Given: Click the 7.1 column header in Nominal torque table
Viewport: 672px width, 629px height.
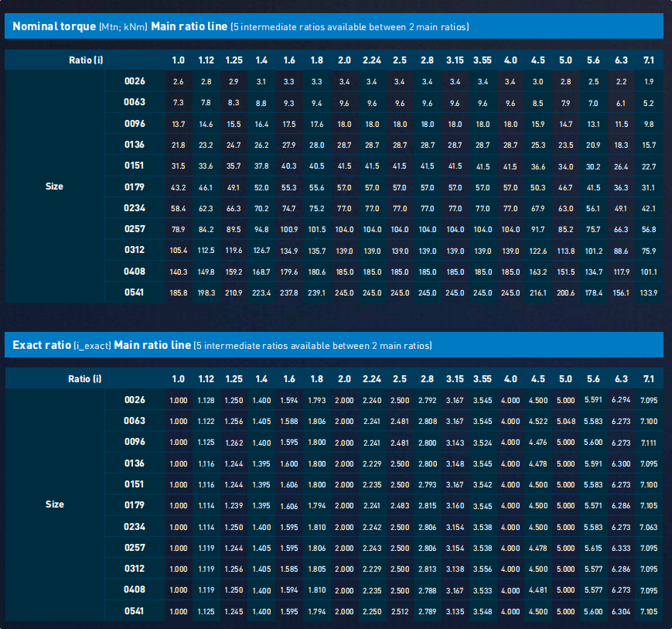Looking at the screenshot, I should click(x=648, y=60).
